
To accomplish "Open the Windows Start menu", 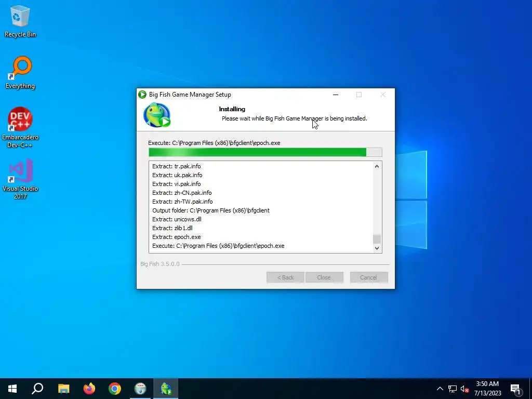I will (12, 389).
